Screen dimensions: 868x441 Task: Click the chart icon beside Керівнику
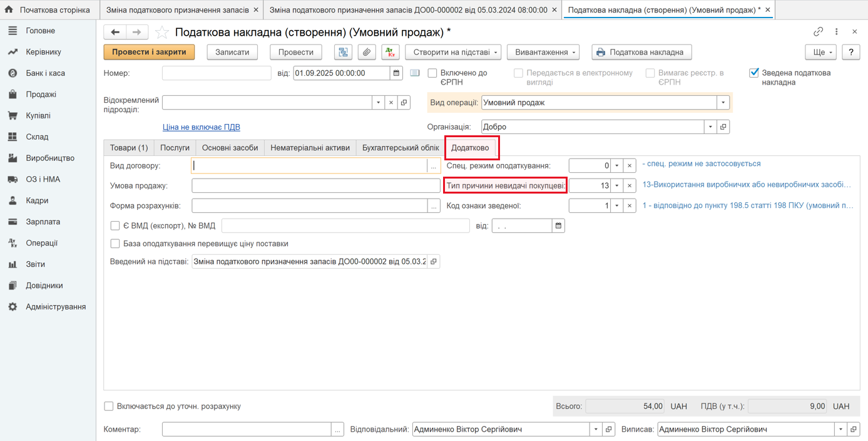point(13,52)
